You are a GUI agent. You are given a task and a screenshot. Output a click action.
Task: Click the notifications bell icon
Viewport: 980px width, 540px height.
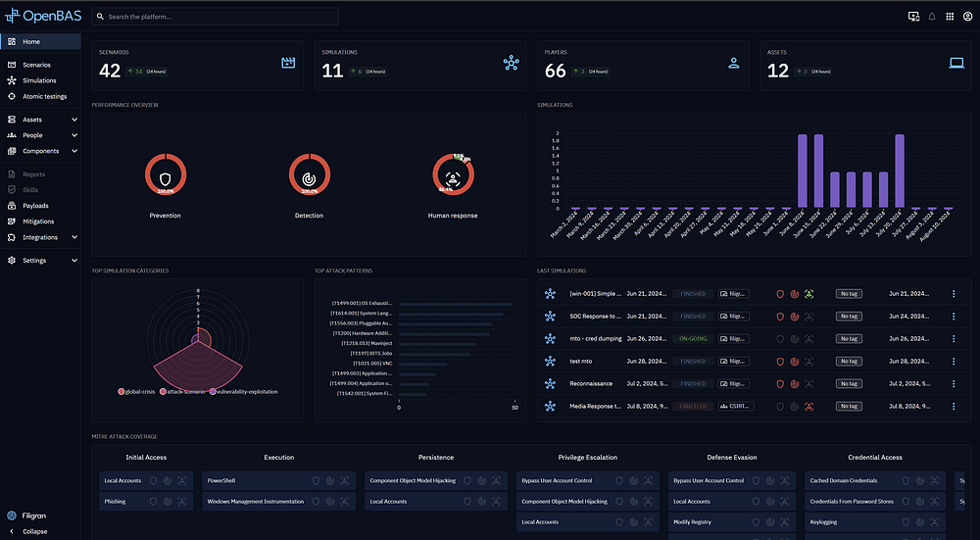point(931,17)
